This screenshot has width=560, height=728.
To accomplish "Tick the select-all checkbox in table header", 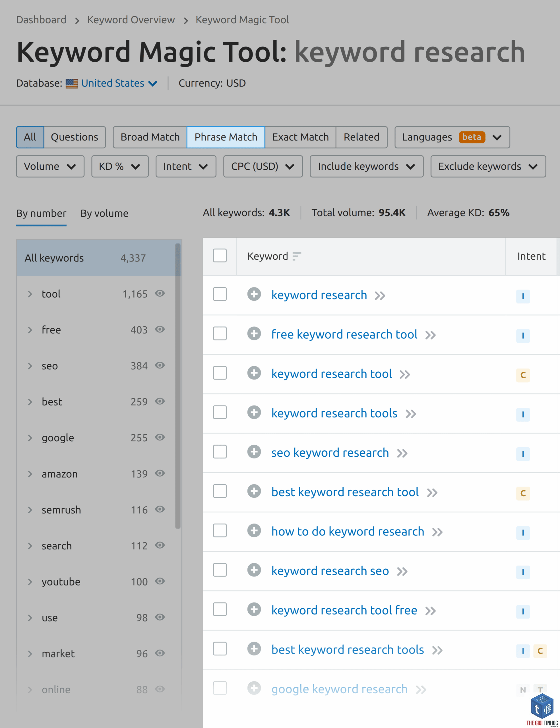I will coord(220,255).
